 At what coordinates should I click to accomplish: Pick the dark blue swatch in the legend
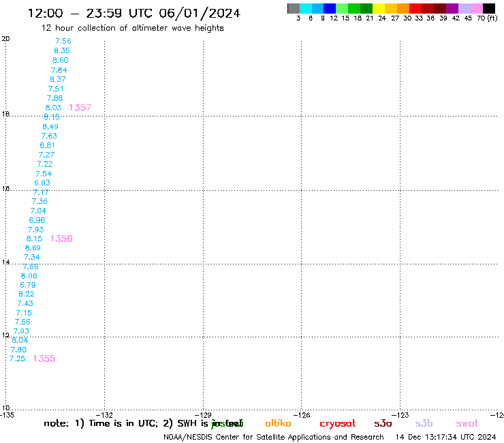330,8
